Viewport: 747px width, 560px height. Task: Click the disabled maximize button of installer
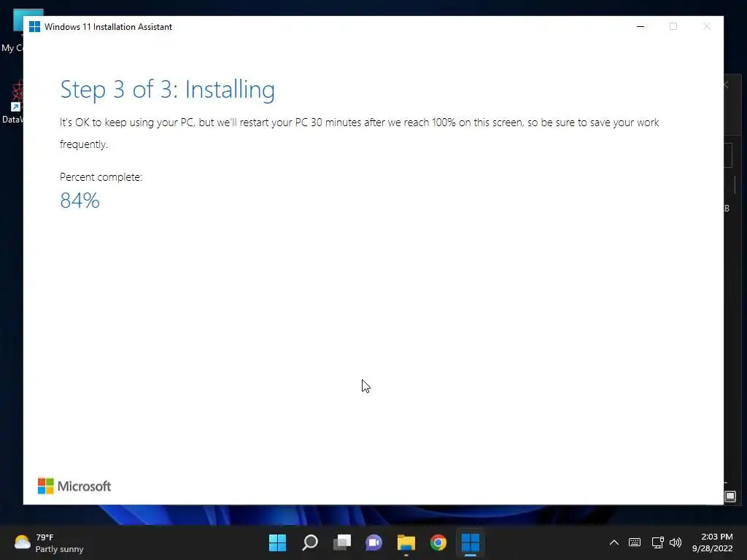pyautogui.click(x=673, y=27)
